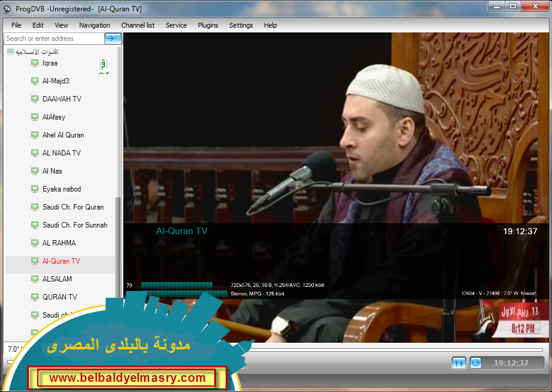Screen dimensions: 552x392
Task: Select the AlAfasy channel
Action: 54,117
